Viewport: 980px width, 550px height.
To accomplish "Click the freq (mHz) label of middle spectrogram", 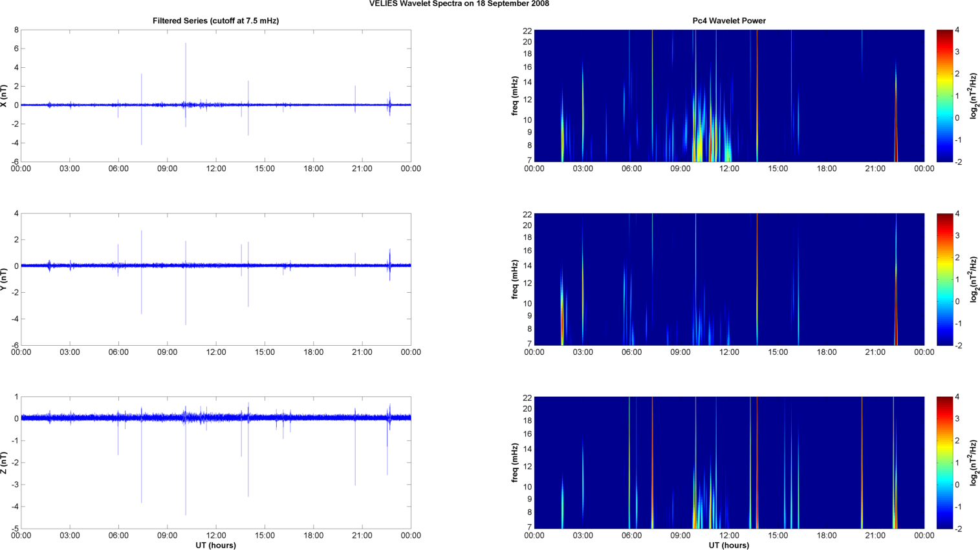I will pos(515,279).
